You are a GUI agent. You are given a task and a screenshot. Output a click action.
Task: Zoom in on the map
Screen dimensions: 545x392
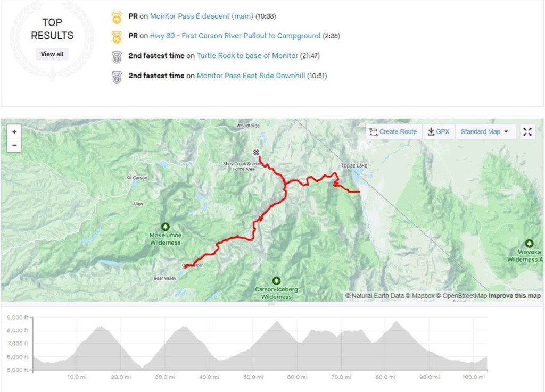click(x=14, y=132)
